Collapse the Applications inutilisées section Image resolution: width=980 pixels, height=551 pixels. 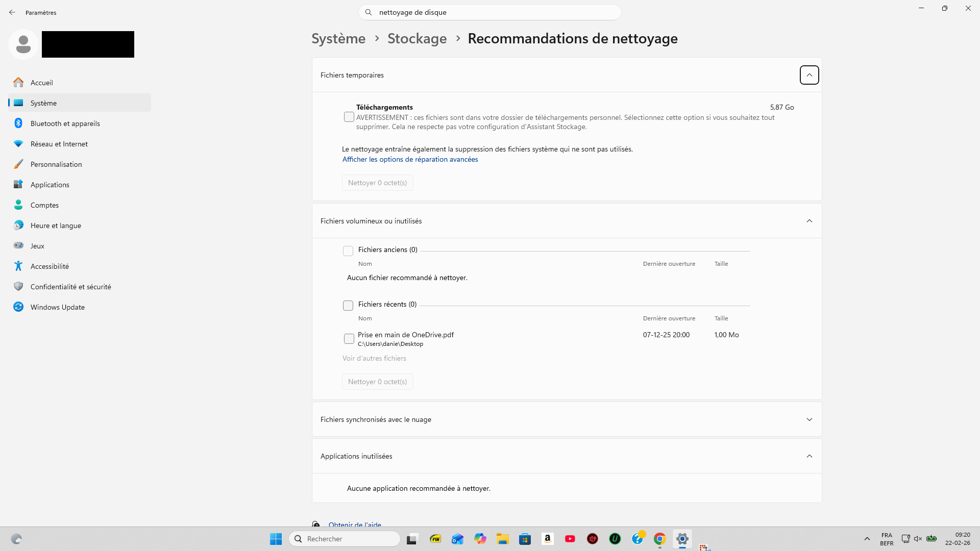(x=809, y=456)
